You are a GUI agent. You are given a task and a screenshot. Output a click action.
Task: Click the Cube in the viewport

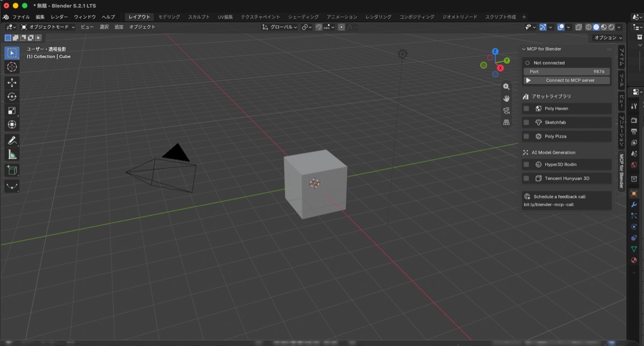(x=316, y=183)
